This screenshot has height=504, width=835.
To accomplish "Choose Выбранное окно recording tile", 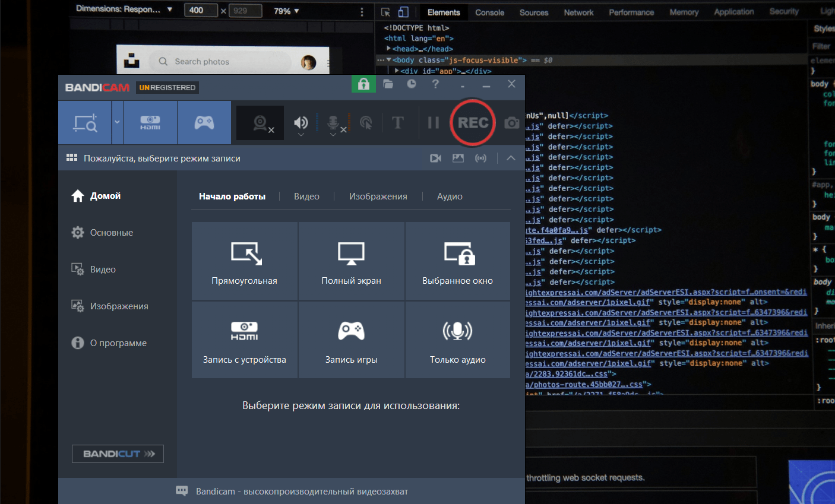I will (x=458, y=261).
